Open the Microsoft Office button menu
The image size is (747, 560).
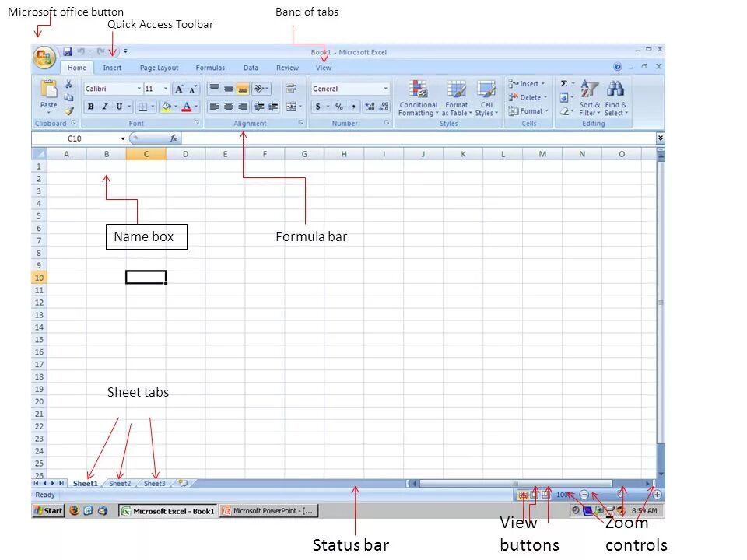pyautogui.click(x=44, y=58)
